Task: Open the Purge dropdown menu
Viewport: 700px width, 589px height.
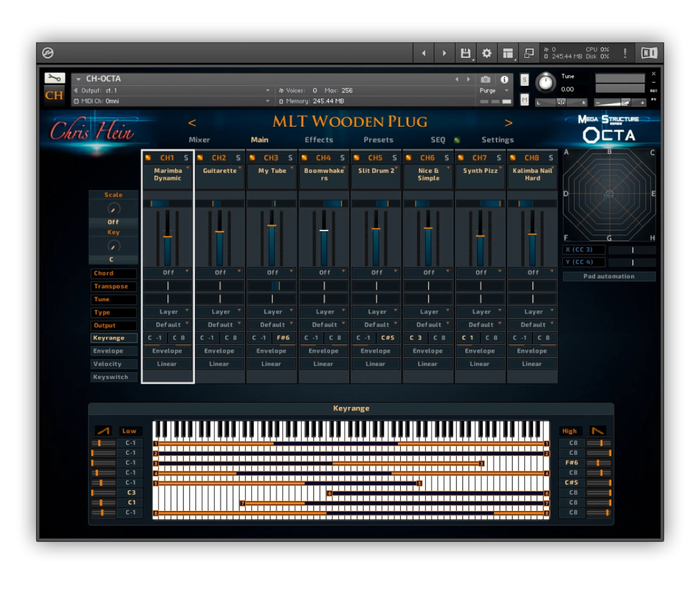Action: tap(495, 91)
